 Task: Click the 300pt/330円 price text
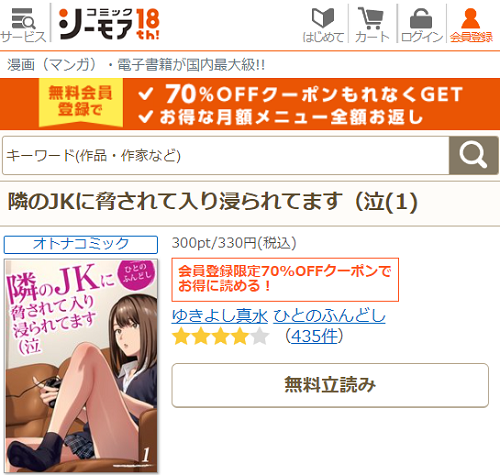234,243
